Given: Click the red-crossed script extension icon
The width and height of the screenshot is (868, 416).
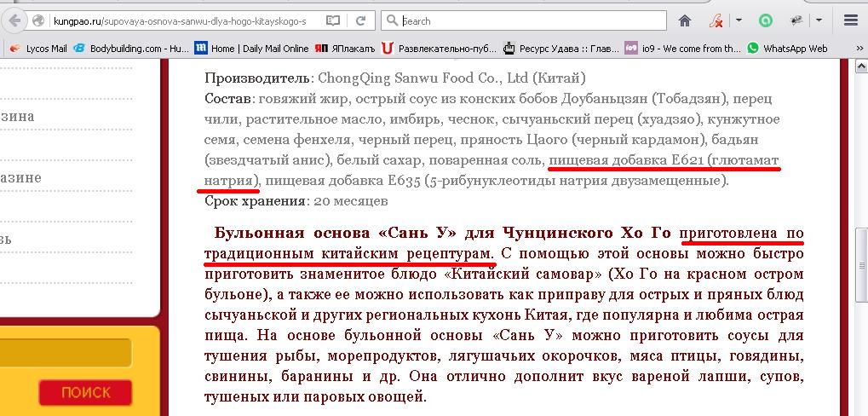Looking at the screenshot, I should [x=716, y=21].
